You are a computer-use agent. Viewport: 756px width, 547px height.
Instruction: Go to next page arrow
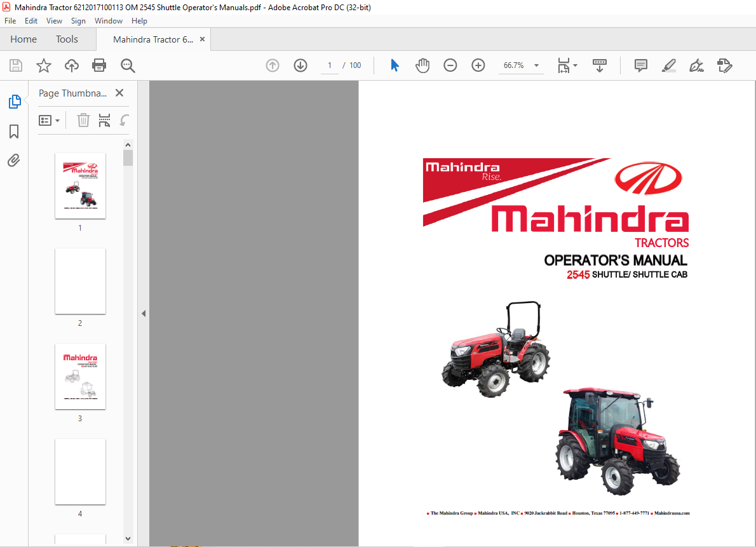[x=300, y=65]
